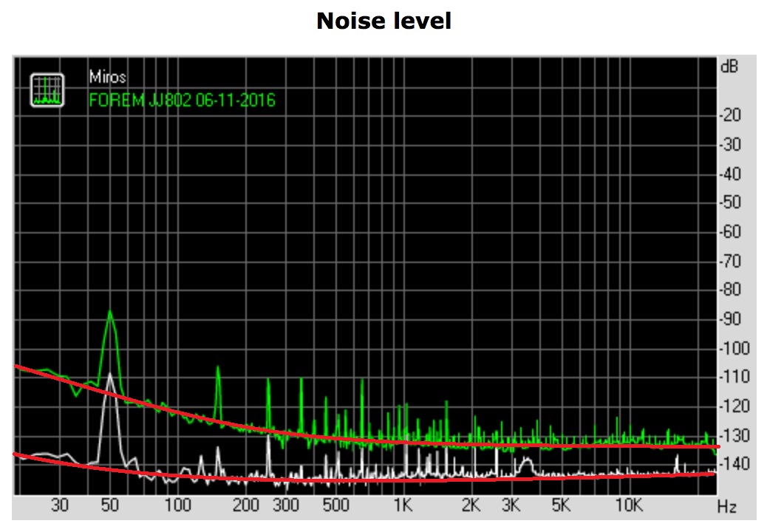Click the 10K frequency axis label
This screenshot has width=767, height=532.
point(629,506)
